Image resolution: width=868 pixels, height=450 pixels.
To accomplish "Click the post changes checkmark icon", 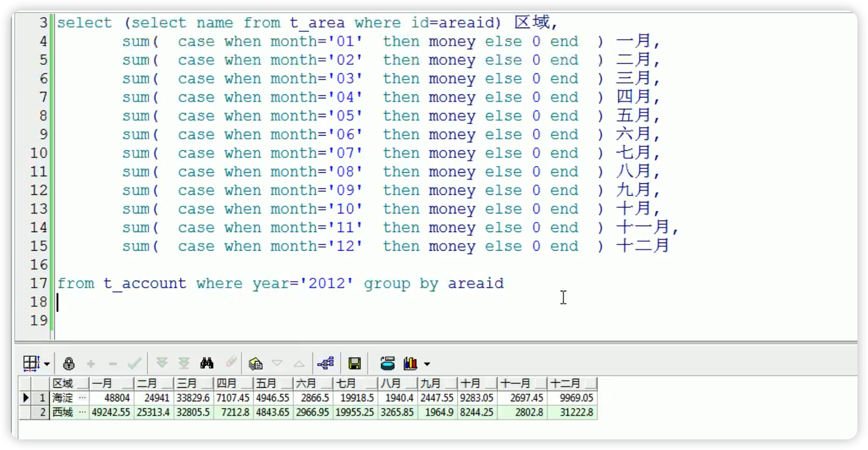I will (134, 364).
